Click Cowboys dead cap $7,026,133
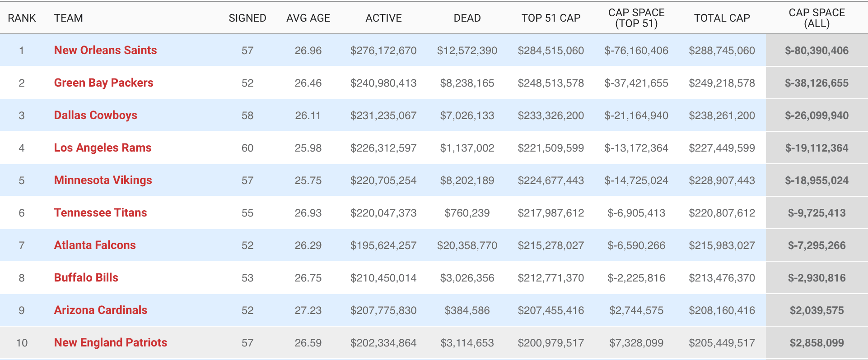The image size is (868, 360). [467, 115]
